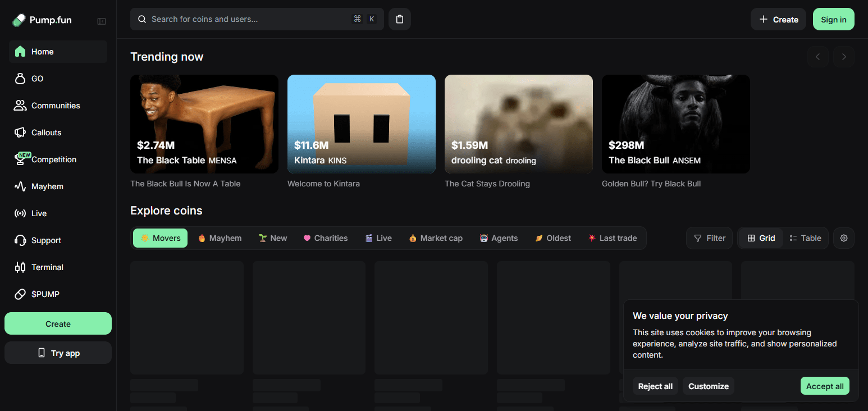868x411 pixels.
Task: Click the green sidebar Create button
Action: pyautogui.click(x=58, y=323)
